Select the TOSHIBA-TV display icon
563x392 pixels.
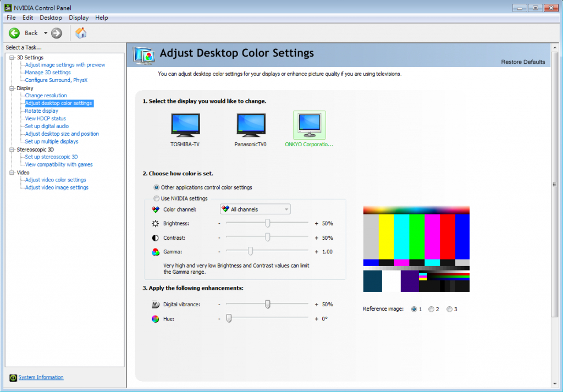185,125
